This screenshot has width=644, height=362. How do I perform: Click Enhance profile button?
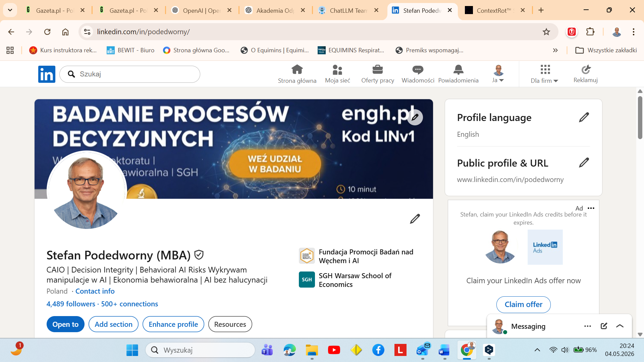tap(173, 324)
